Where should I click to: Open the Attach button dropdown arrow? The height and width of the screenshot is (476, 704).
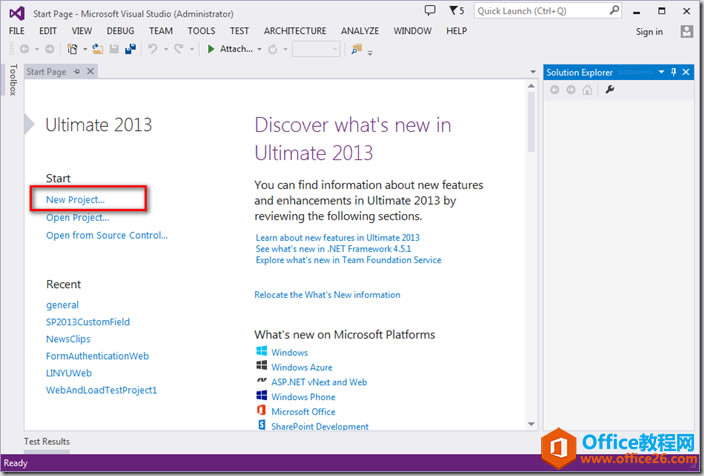(260, 49)
